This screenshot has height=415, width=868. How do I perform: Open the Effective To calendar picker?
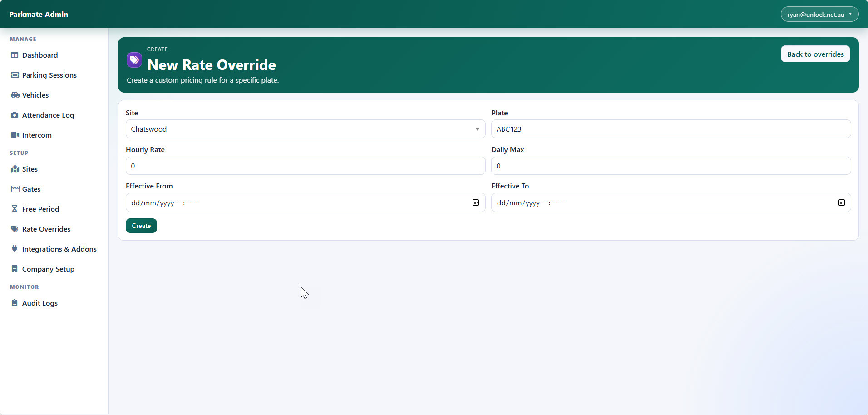point(841,203)
